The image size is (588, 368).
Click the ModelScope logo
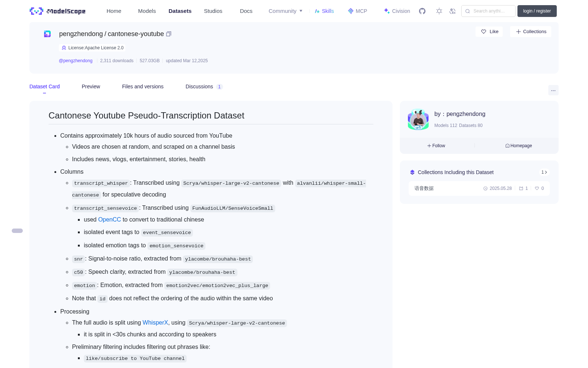58,11
